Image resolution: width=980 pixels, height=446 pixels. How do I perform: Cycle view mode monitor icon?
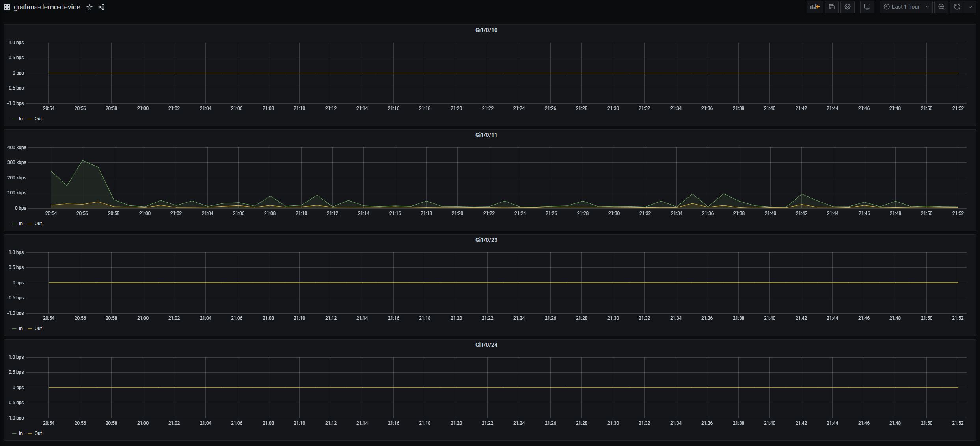pos(867,7)
